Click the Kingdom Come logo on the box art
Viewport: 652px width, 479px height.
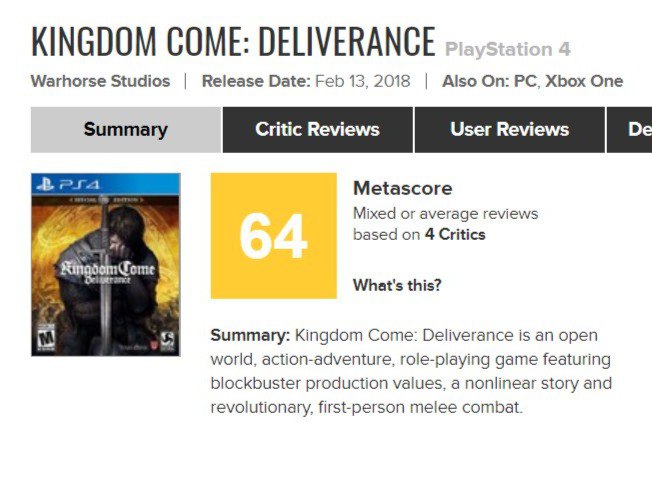107,271
